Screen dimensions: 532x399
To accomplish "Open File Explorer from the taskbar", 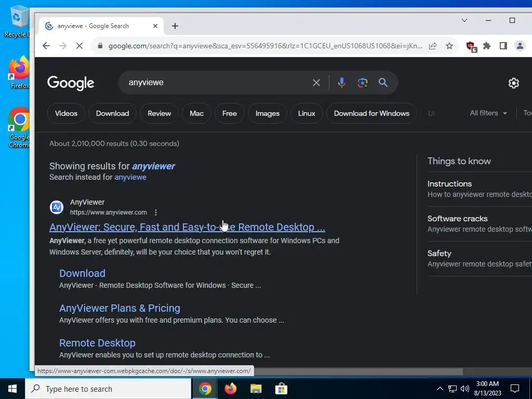I will pyautogui.click(x=256, y=389).
